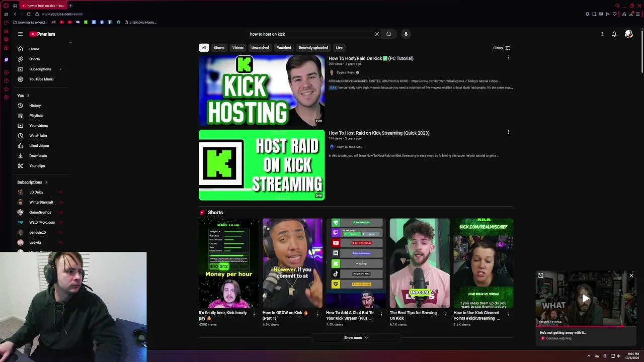Clear the search box with X icon
The width and height of the screenshot is (644, 362).
click(376, 34)
